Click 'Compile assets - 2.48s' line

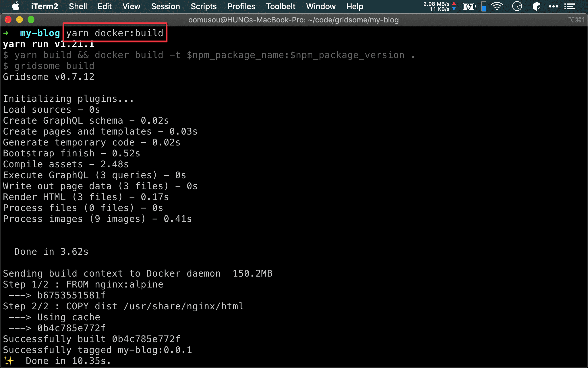tap(66, 164)
